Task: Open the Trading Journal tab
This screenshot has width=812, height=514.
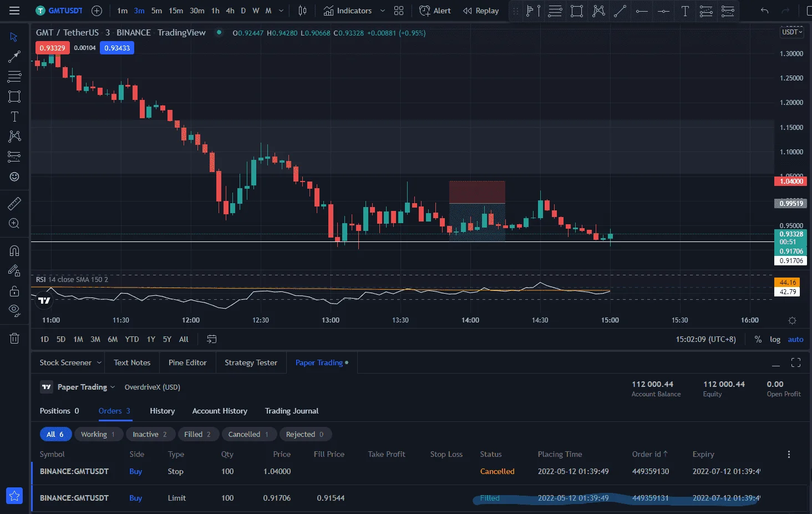Action: (x=292, y=411)
